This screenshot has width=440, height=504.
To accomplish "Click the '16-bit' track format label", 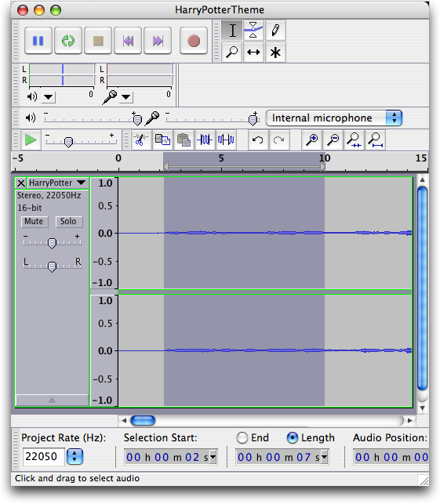I will pos(30,208).
